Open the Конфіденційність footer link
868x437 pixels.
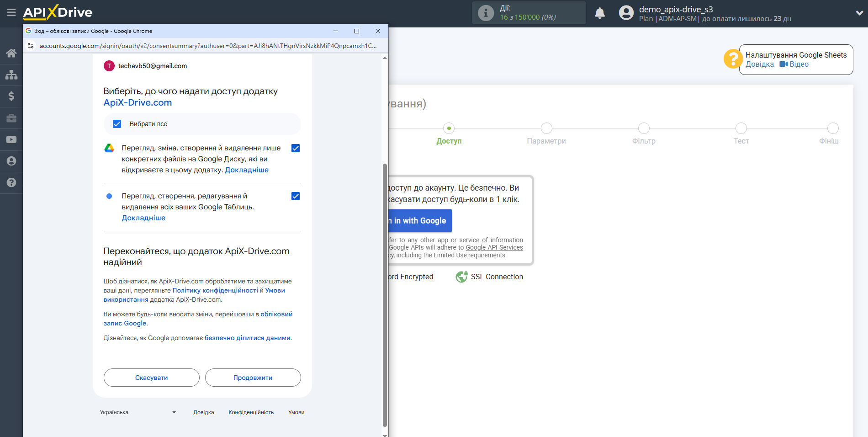[251, 412]
